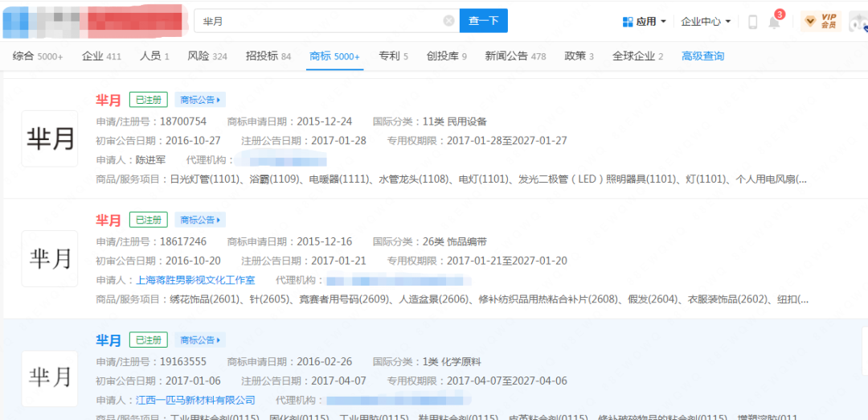The width and height of the screenshot is (868, 420).
Task: Switch to the 综合 tab
Action: point(38,56)
